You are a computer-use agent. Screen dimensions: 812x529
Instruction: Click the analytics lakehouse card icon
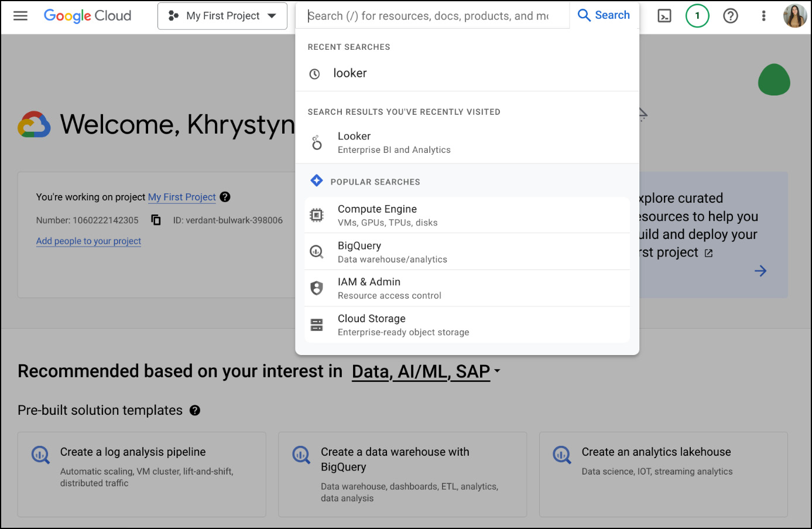point(562,455)
